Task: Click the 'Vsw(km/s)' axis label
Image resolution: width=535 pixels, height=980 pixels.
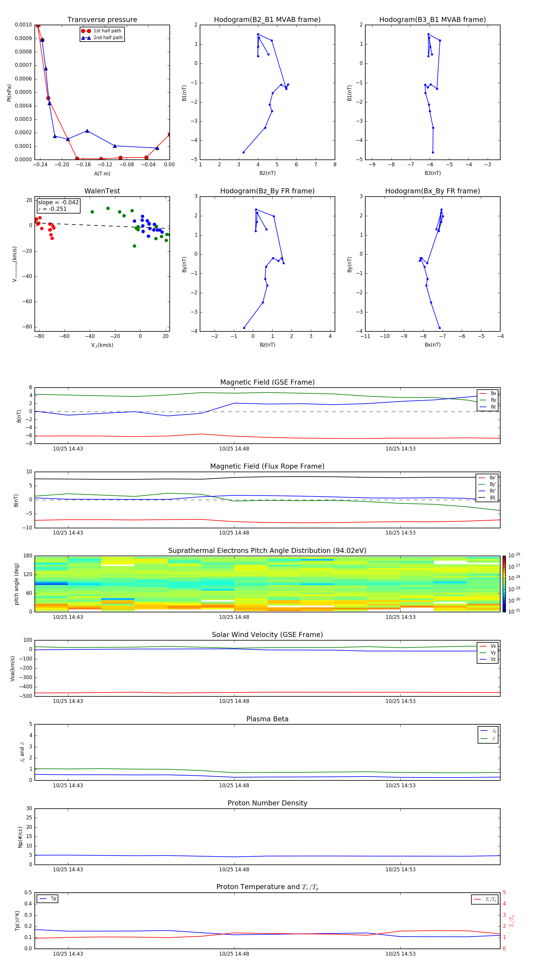Action: (12, 668)
